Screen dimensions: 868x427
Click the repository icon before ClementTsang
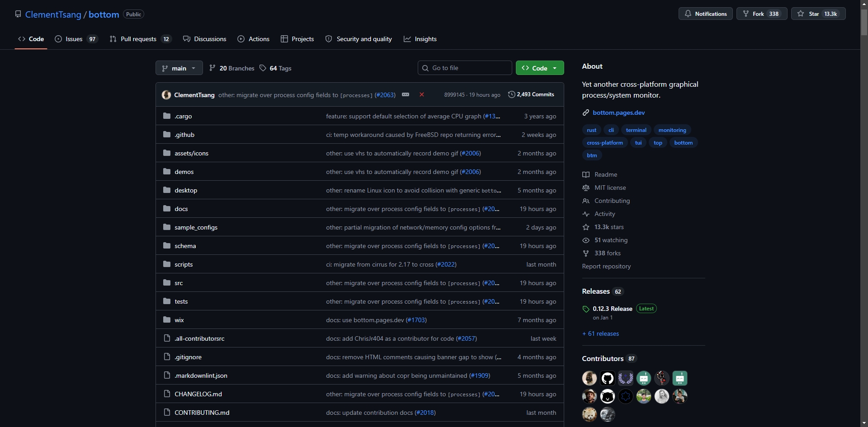(18, 14)
